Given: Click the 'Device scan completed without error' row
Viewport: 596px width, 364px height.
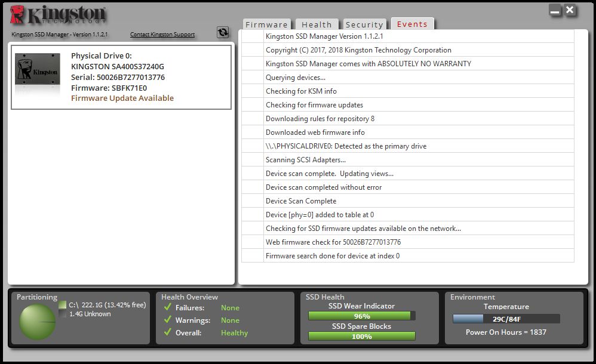Looking at the screenshot, I should click(x=407, y=187).
